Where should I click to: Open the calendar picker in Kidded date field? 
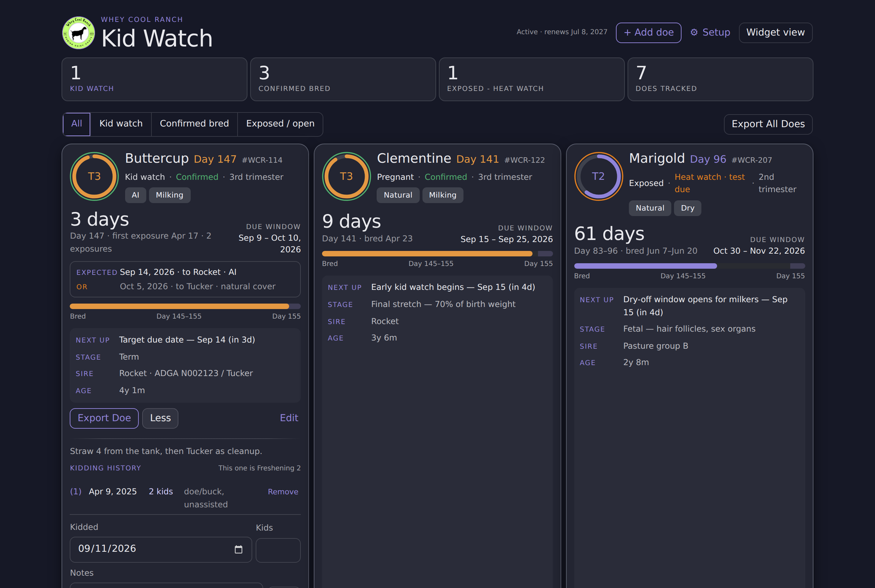click(238, 549)
